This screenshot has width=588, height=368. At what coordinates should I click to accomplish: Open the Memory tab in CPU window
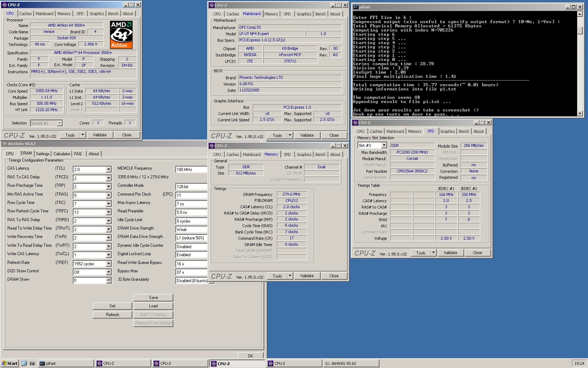(64, 14)
